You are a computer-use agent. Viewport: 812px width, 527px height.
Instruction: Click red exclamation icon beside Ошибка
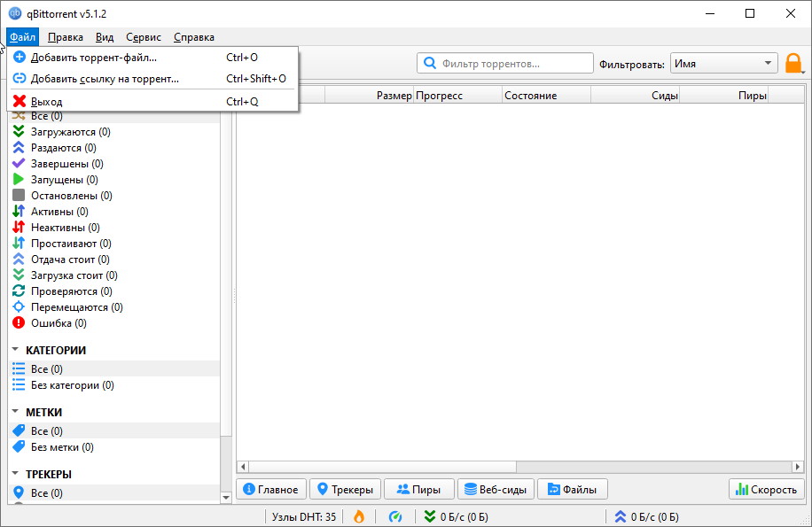coord(19,322)
